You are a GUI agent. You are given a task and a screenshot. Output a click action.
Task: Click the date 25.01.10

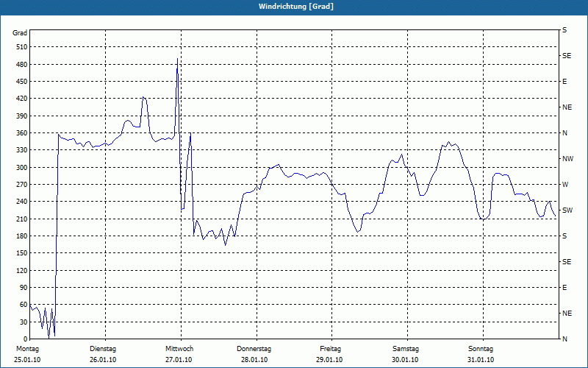coord(27,360)
